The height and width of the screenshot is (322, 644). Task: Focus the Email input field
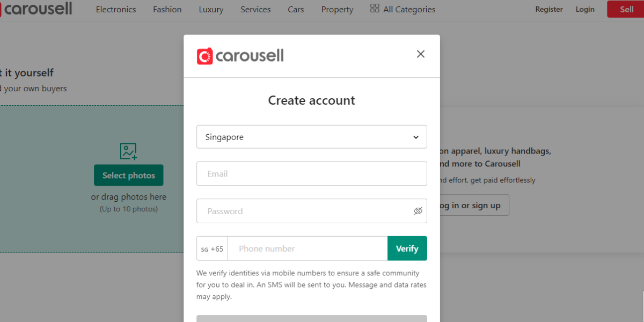tap(311, 174)
